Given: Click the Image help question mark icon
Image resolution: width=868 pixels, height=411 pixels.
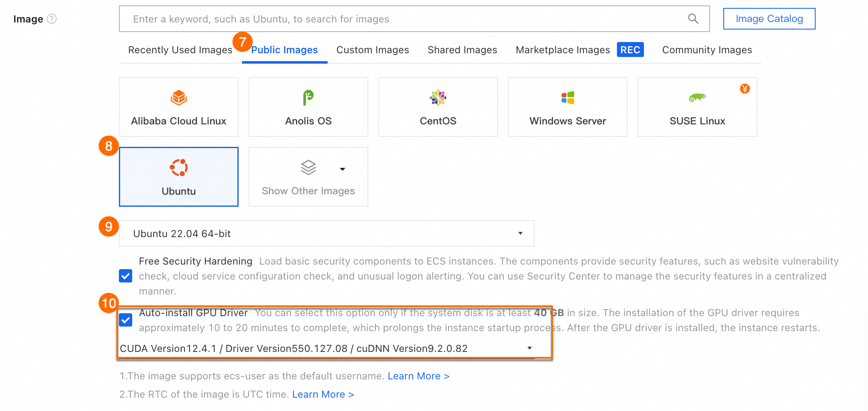Looking at the screenshot, I should [52, 19].
